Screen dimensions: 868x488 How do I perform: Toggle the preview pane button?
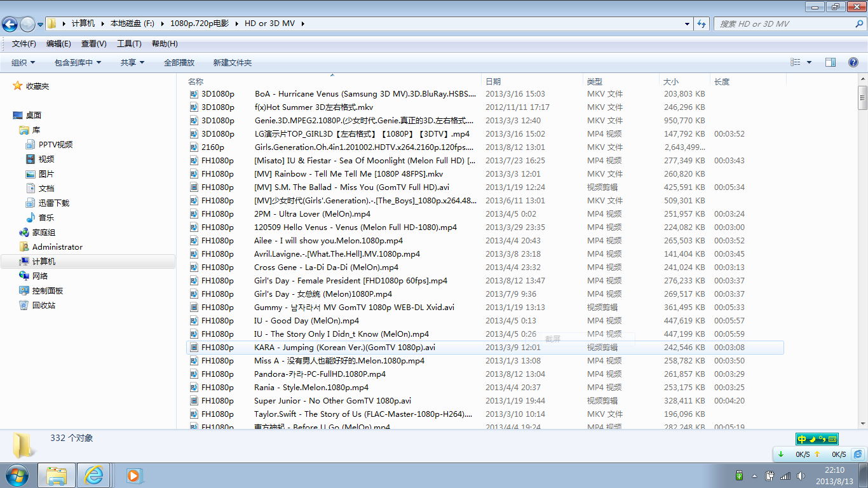click(830, 62)
